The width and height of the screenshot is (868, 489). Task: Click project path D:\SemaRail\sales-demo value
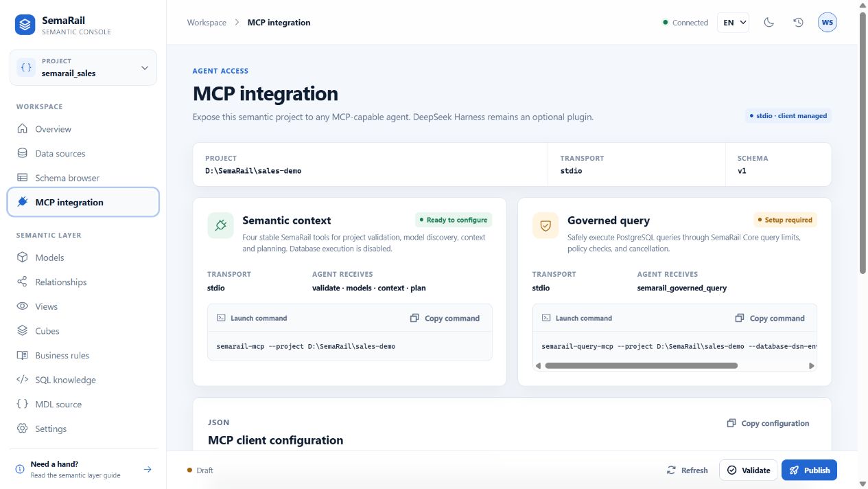pyautogui.click(x=253, y=170)
